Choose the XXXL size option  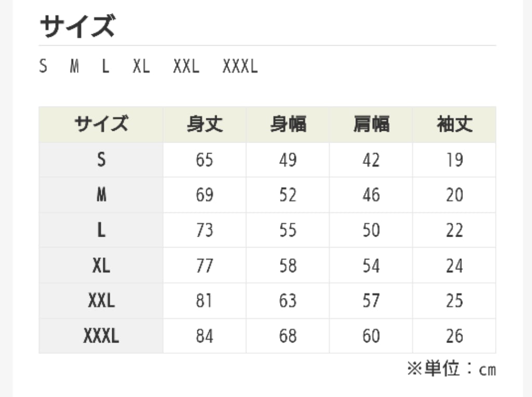[240, 66]
